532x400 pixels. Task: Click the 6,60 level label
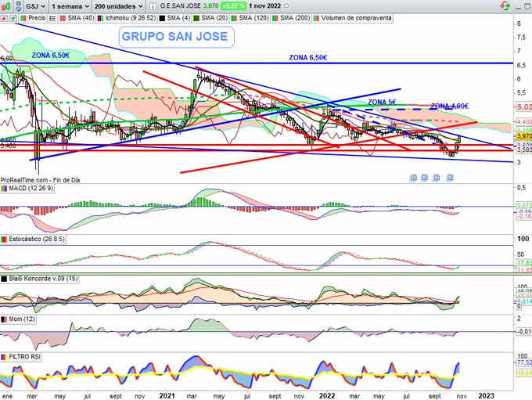6,59
